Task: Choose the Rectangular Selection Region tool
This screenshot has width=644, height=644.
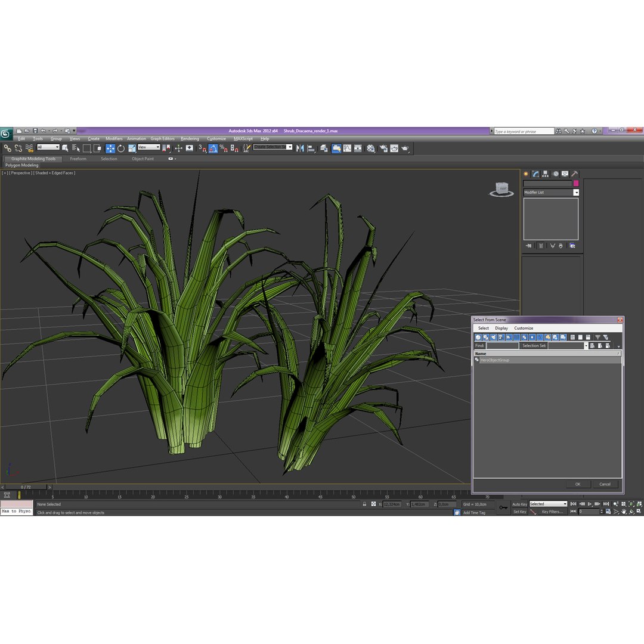Action: [86, 148]
